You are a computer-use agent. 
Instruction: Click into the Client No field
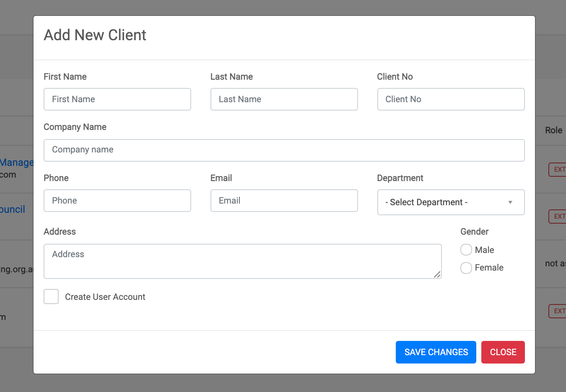pyautogui.click(x=451, y=99)
